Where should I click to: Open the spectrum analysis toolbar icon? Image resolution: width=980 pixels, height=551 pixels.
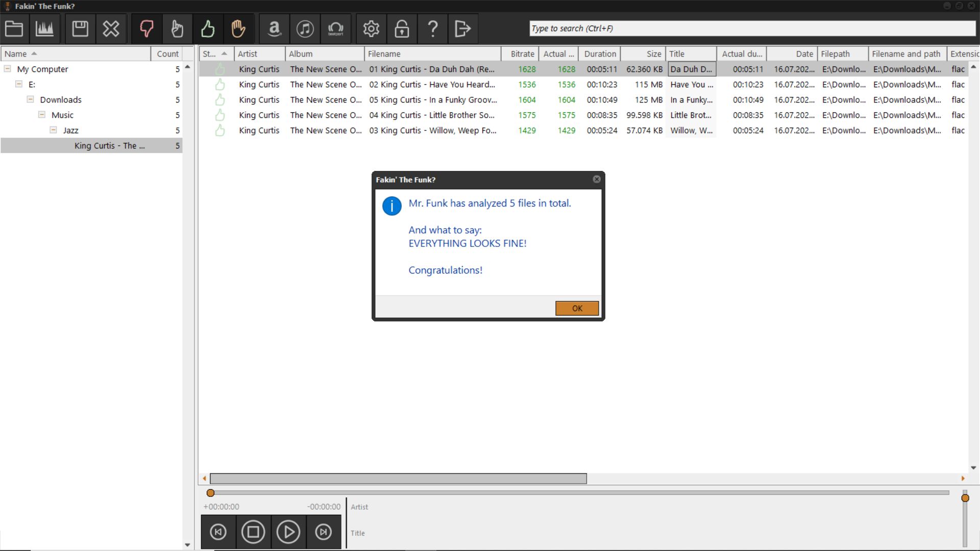click(44, 29)
